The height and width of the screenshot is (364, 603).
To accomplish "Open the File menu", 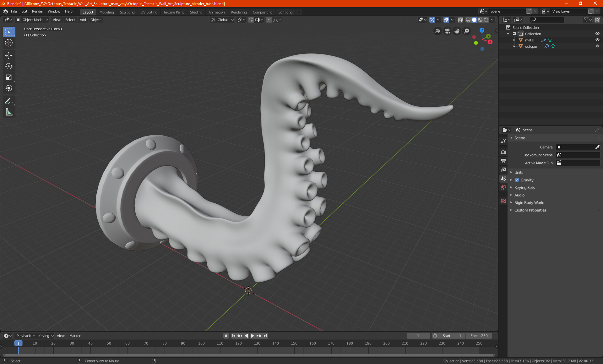I will click(x=14, y=11).
